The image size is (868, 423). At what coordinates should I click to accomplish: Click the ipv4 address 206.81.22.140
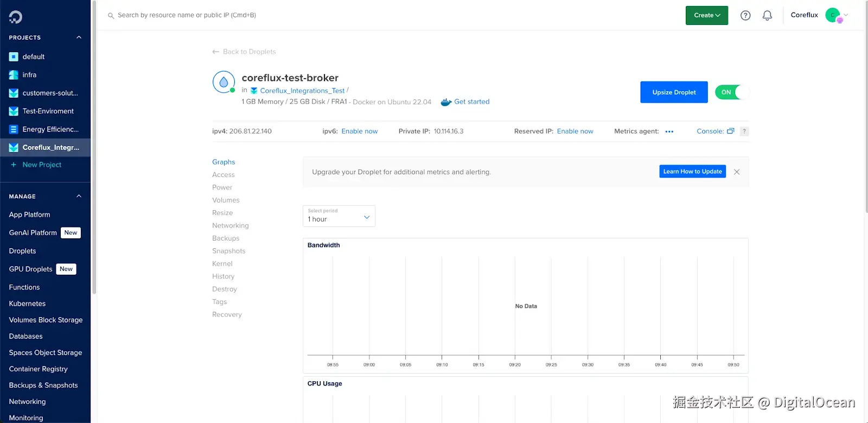pyautogui.click(x=251, y=131)
